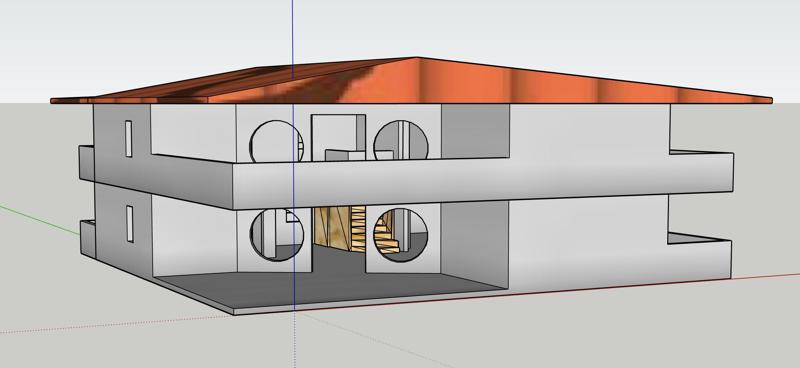Screen dimensions: 800x368
Task: Click the lower narrow slit window
Action: pyautogui.click(x=130, y=224)
